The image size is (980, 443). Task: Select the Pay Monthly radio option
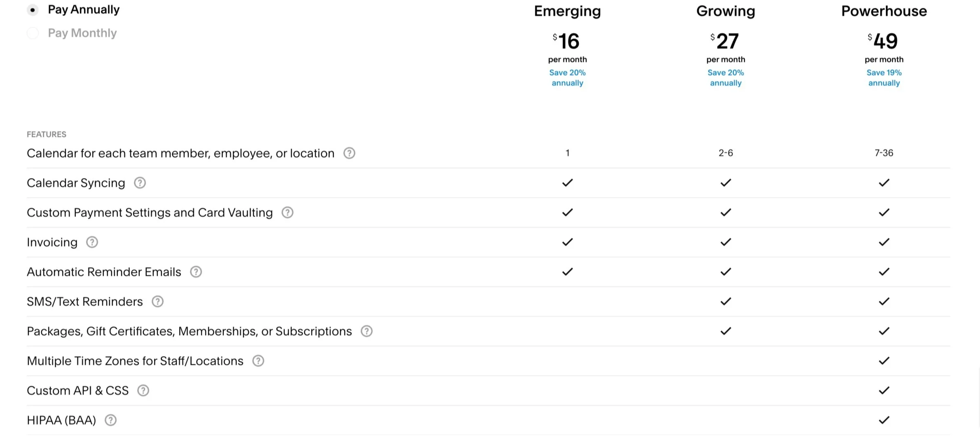33,33
